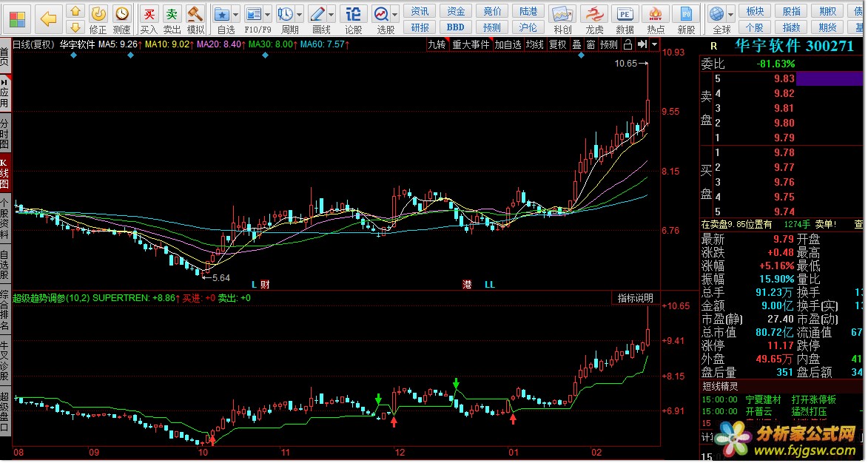868x463 pixels.
Task: Toggle the 均线 moving averages display
Action: tap(535, 44)
